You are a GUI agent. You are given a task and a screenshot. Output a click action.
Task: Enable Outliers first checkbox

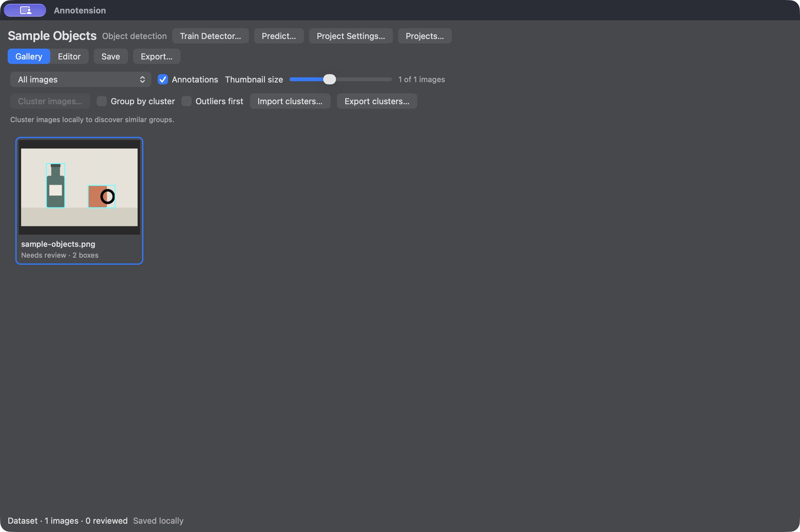point(187,101)
